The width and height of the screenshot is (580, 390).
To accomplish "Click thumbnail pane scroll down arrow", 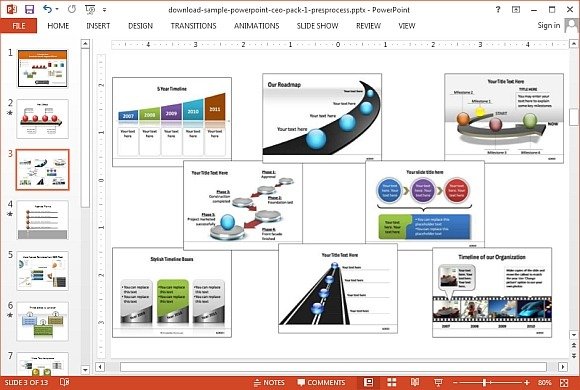I will coord(85,370).
